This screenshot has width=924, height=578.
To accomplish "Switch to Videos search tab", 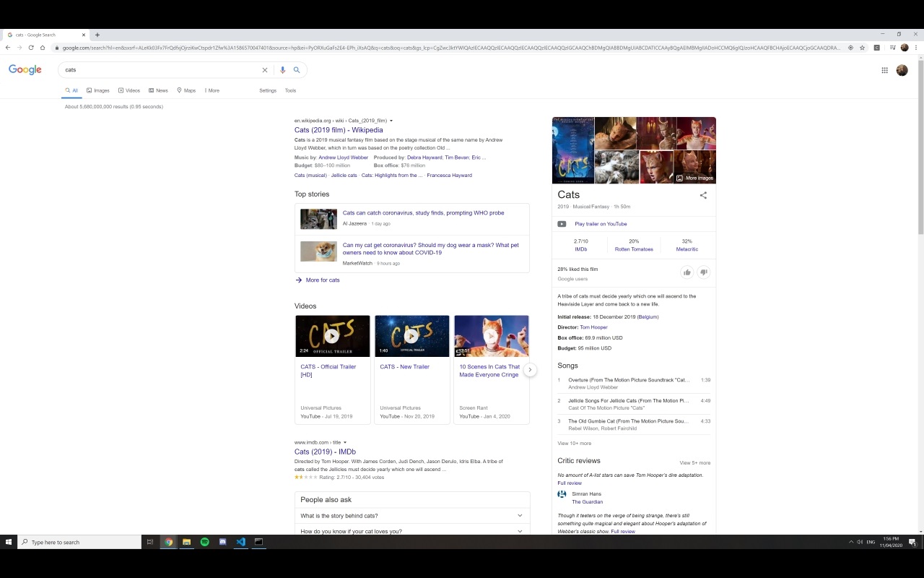I will click(129, 90).
